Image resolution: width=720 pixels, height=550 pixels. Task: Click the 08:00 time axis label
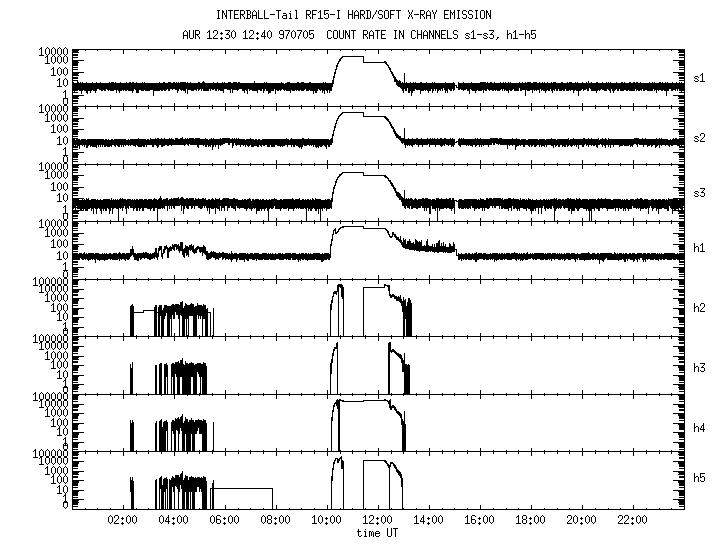tap(276, 520)
